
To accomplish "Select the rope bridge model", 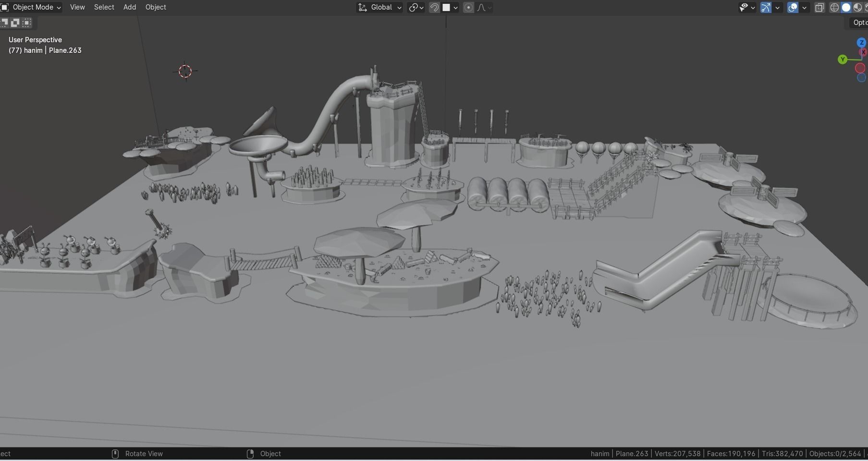I will click(x=263, y=260).
